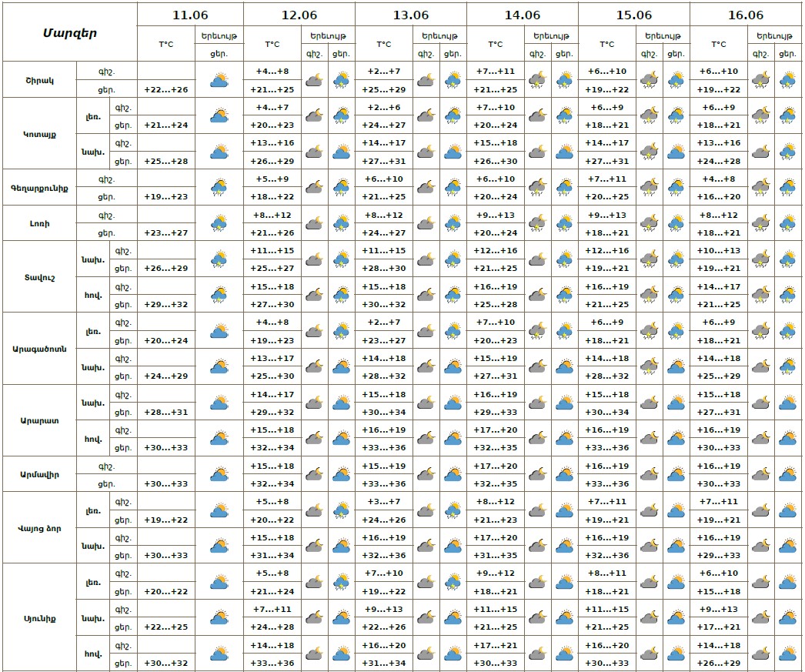Click Սյունիք նախ. daytime icon for 15.06
This screenshot has width=805, height=672.
(676, 617)
